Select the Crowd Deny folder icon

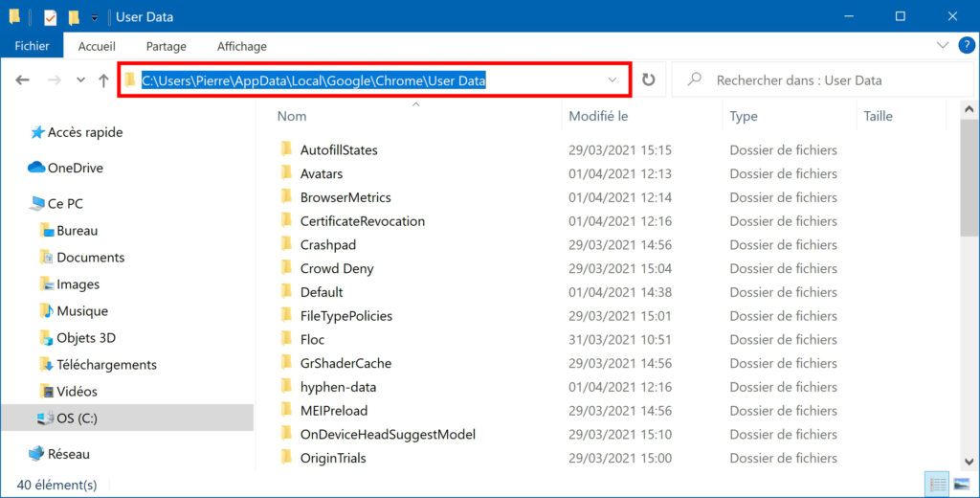(x=286, y=268)
